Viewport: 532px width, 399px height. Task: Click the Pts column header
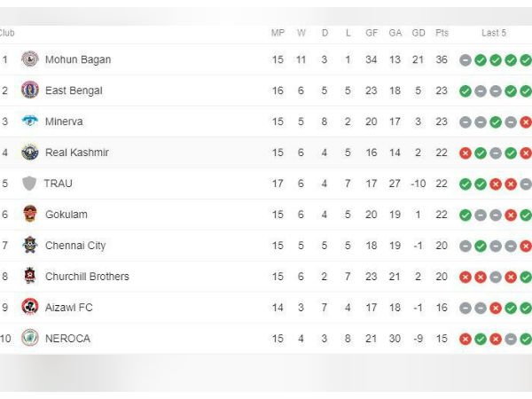point(442,33)
